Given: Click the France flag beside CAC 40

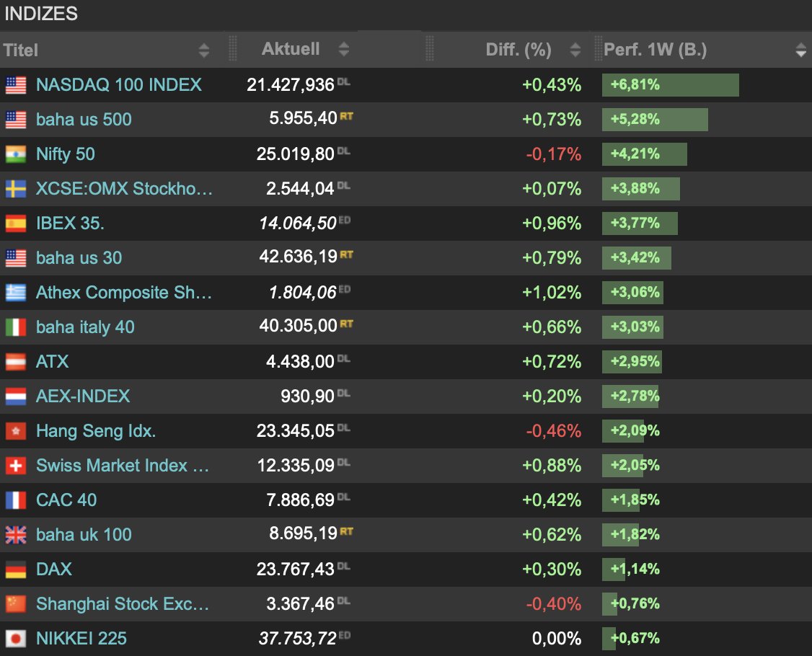Looking at the screenshot, I should (x=16, y=500).
